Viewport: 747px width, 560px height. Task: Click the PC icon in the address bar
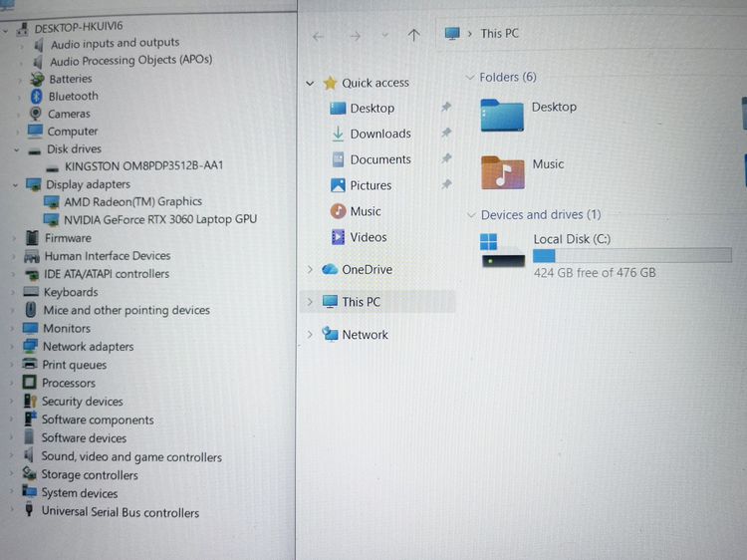pyautogui.click(x=452, y=33)
